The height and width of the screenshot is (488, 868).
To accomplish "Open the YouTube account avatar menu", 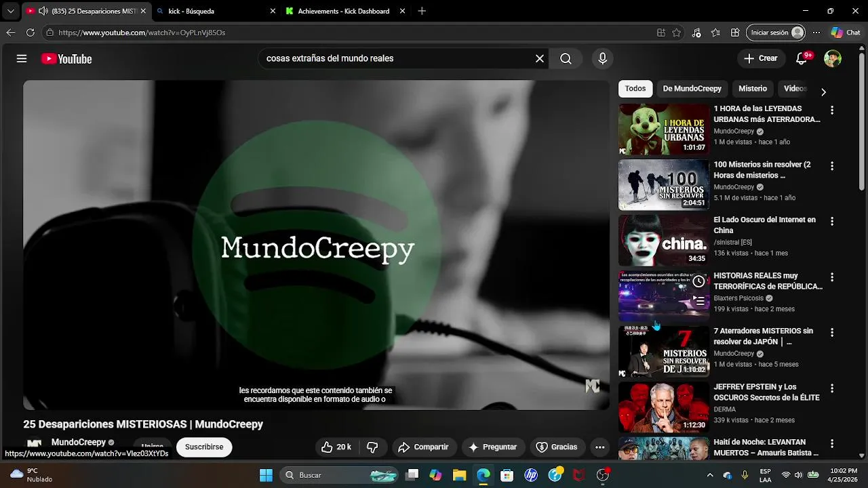I will (833, 59).
